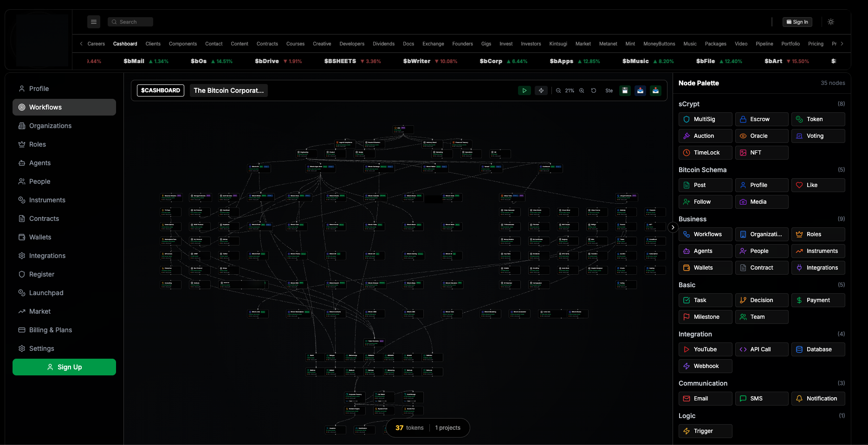Select the Oracle node in sCrypt
Screen dimensions: 868x445
[761, 136]
